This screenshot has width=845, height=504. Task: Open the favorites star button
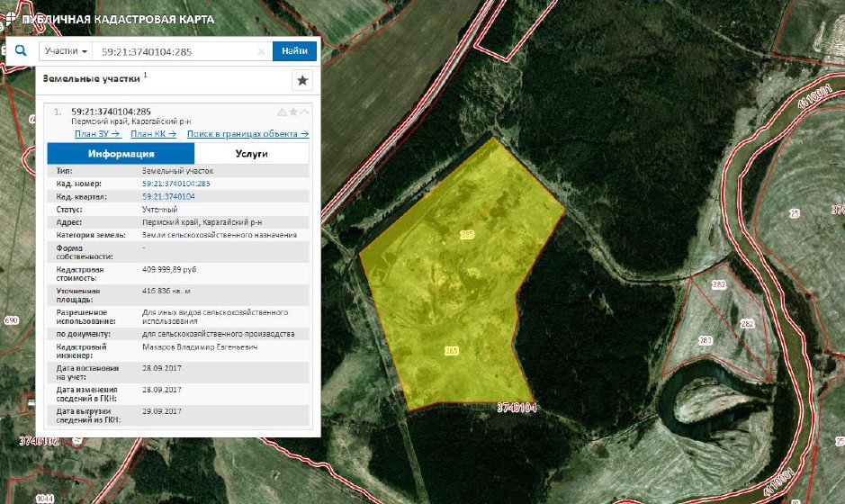click(302, 81)
